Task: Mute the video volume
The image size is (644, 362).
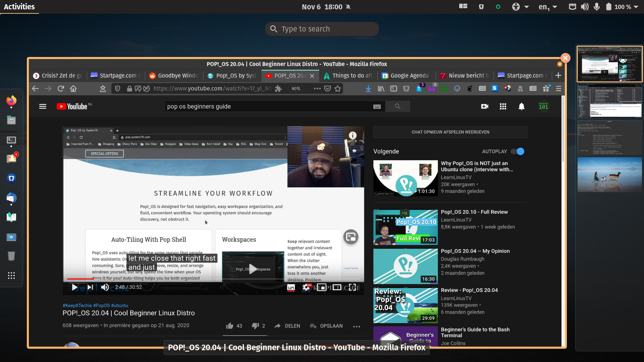Action: pyautogui.click(x=105, y=287)
